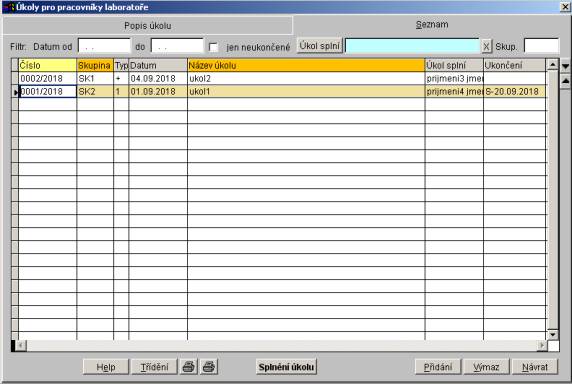Click the vertical scrollbar down arrow
The image size is (572, 384).
[553, 334]
